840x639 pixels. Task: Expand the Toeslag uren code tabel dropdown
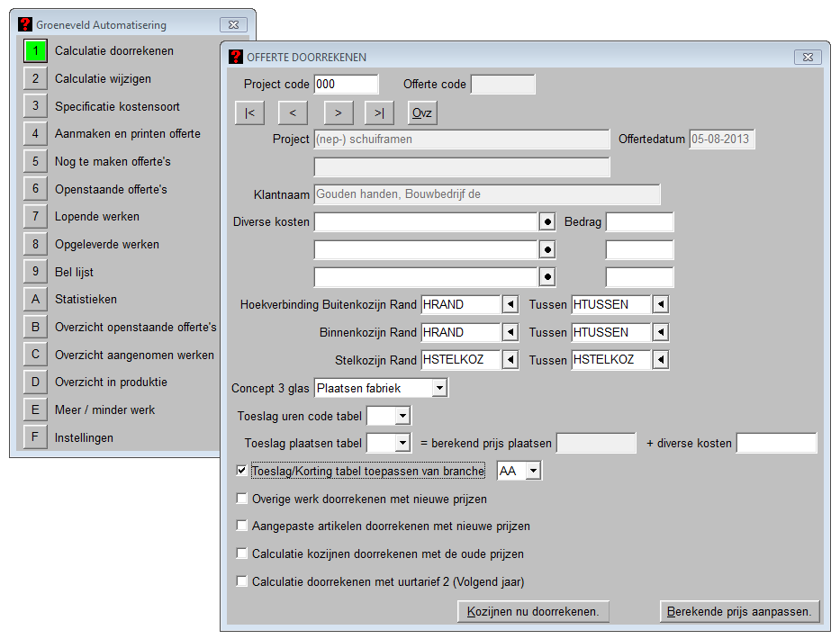(x=402, y=417)
